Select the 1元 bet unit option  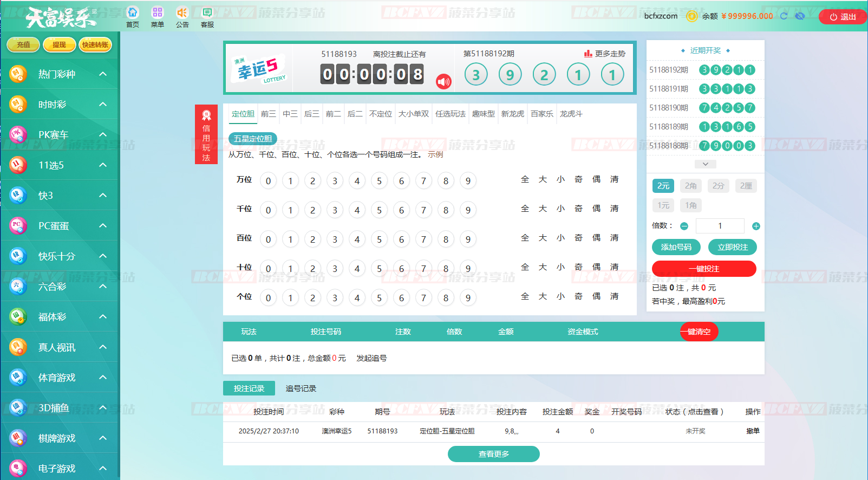[x=663, y=205]
